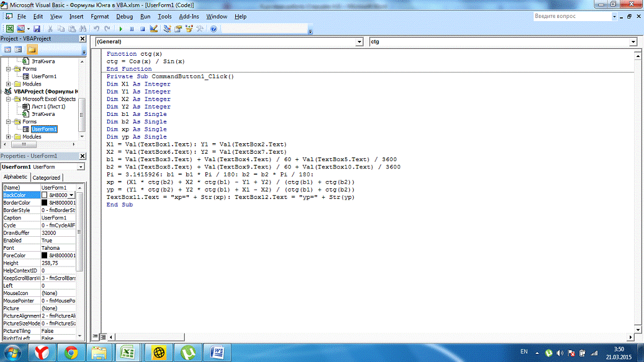The width and height of the screenshot is (644, 362).
Task: Click the Find binoculars icon
Action: pyautogui.click(x=81, y=29)
